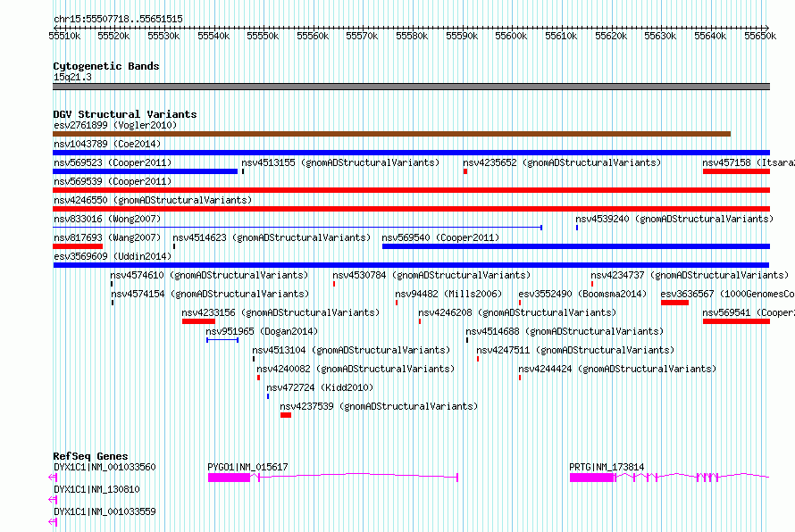Click DYX1C1|NM_001033560 gene label

point(105,467)
